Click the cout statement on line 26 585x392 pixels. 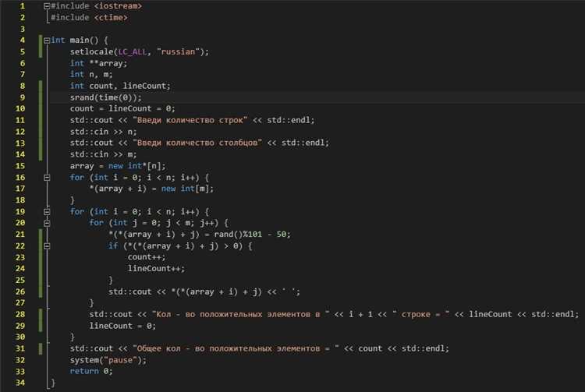pos(204,291)
